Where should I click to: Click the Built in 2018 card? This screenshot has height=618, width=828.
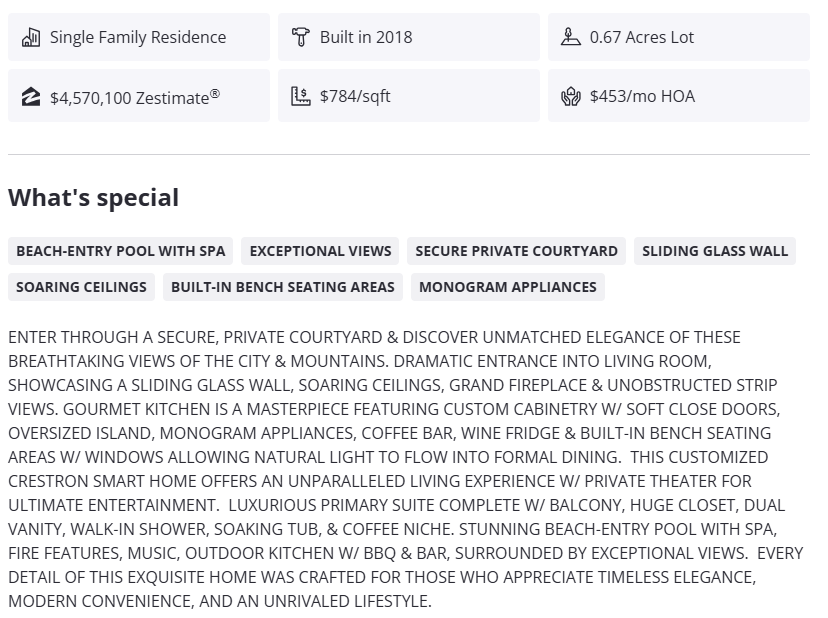point(409,37)
